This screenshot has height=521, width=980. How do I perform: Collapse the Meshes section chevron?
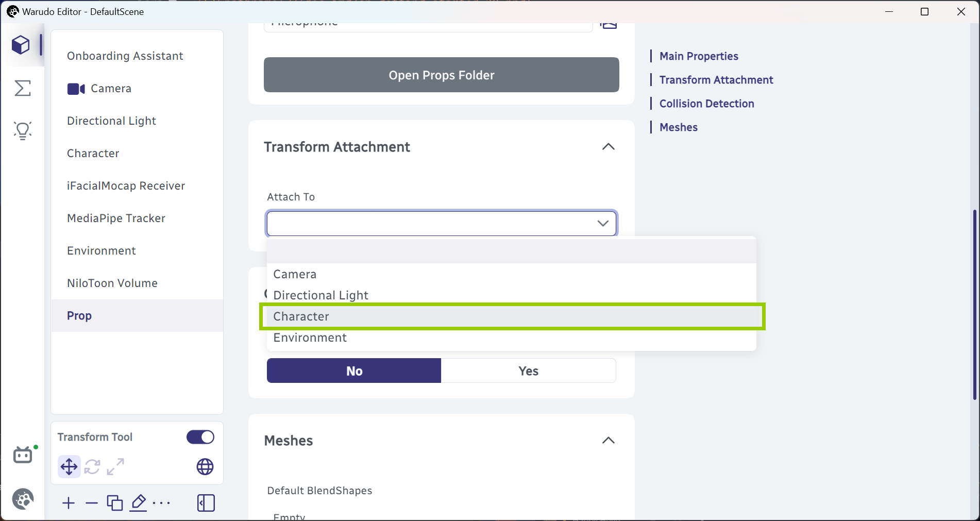tap(609, 441)
